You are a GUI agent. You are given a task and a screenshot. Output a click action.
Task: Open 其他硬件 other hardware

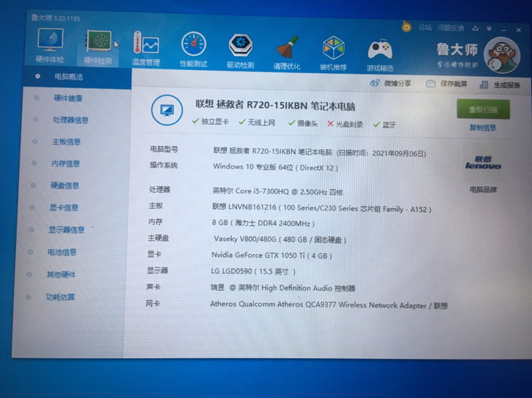point(61,275)
